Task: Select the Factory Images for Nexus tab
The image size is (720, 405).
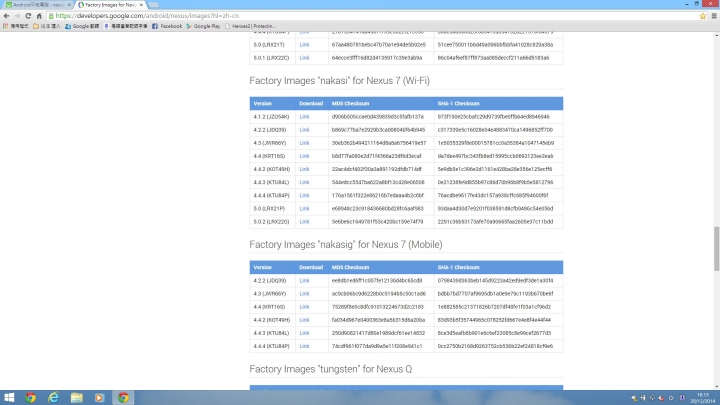Action: pyautogui.click(x=109, y=5)
